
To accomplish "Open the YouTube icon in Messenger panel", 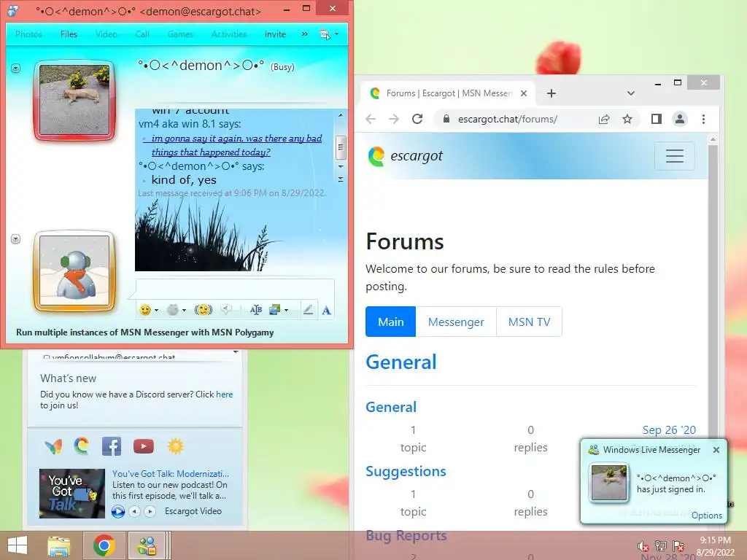I will tap(144, 446).
